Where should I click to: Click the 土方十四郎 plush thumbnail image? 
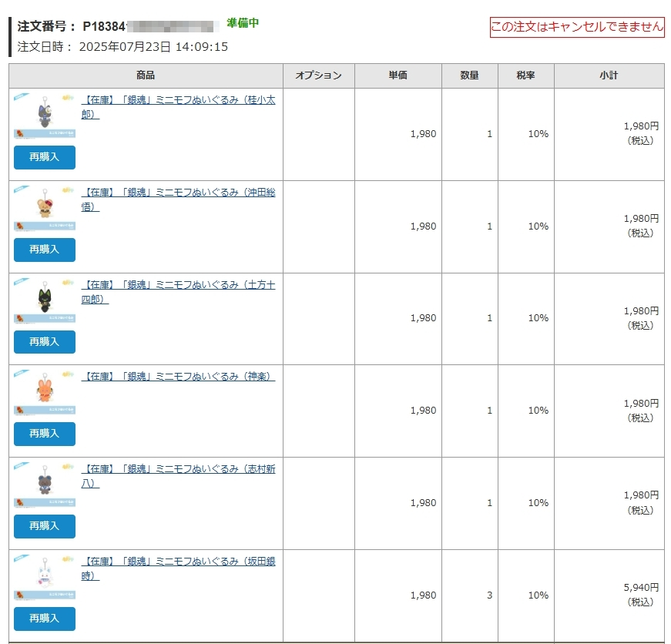point(45,300)
